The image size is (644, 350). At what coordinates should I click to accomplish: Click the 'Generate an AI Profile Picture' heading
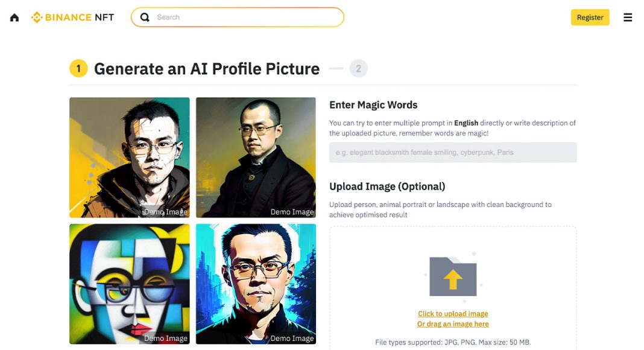[207, 69]
